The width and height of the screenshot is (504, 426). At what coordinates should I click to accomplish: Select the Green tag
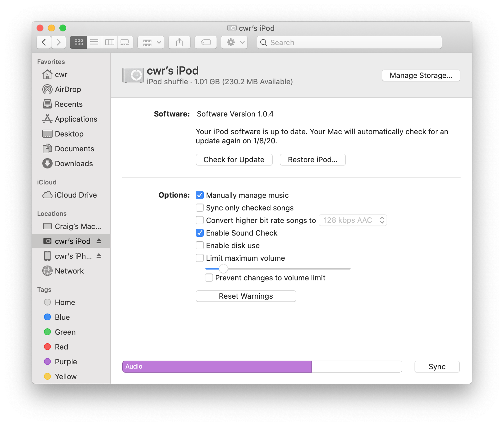click(x=71, y=332)
